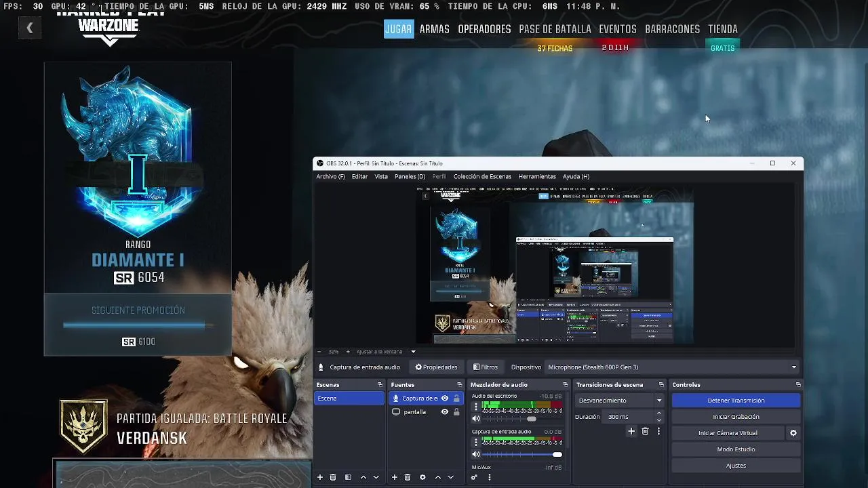Go back using the Warzone left chevron
This screenshot has height=488, width=868.
[30, 28]
